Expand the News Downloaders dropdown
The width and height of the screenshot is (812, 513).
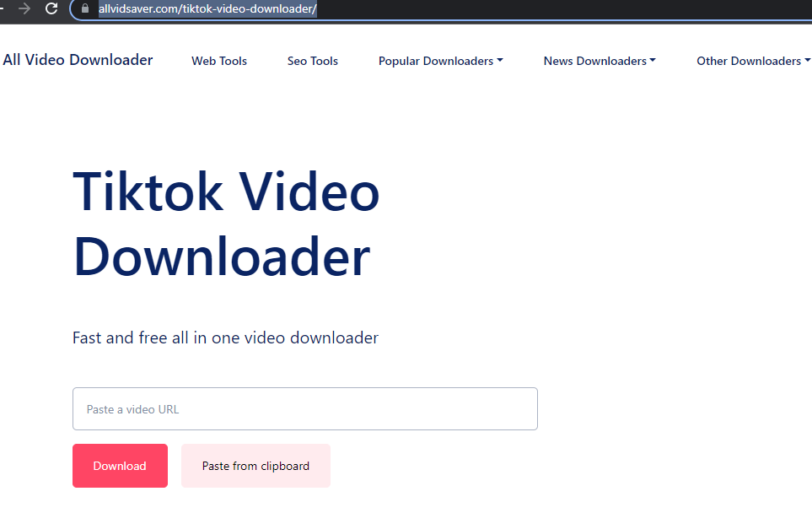[x=600, y=61]
